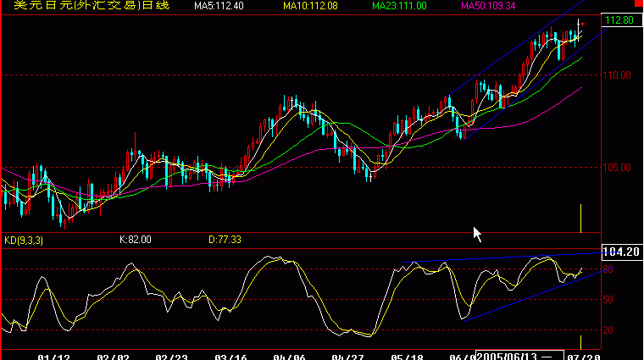Click the 05/18 date axis label

pos(407,357)
